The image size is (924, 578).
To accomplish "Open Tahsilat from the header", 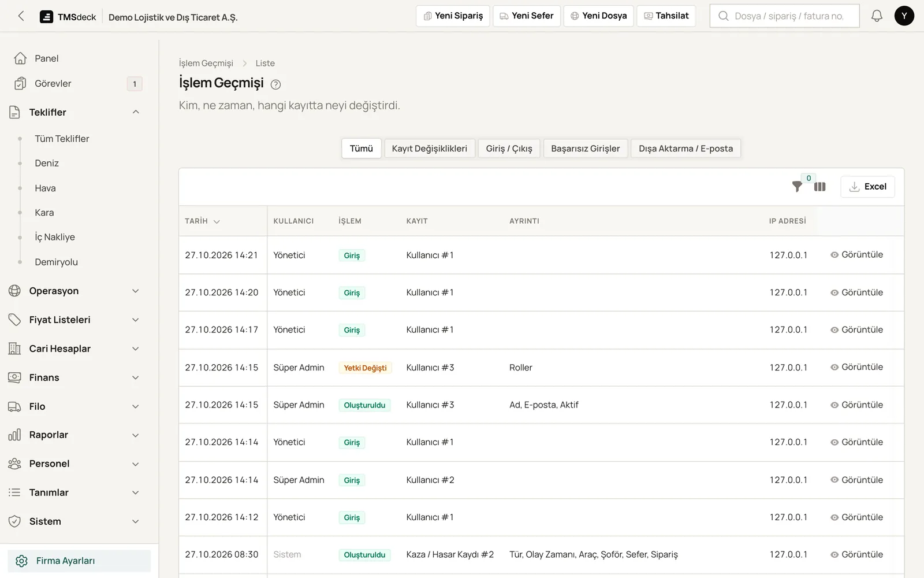I will coord(666,16).
